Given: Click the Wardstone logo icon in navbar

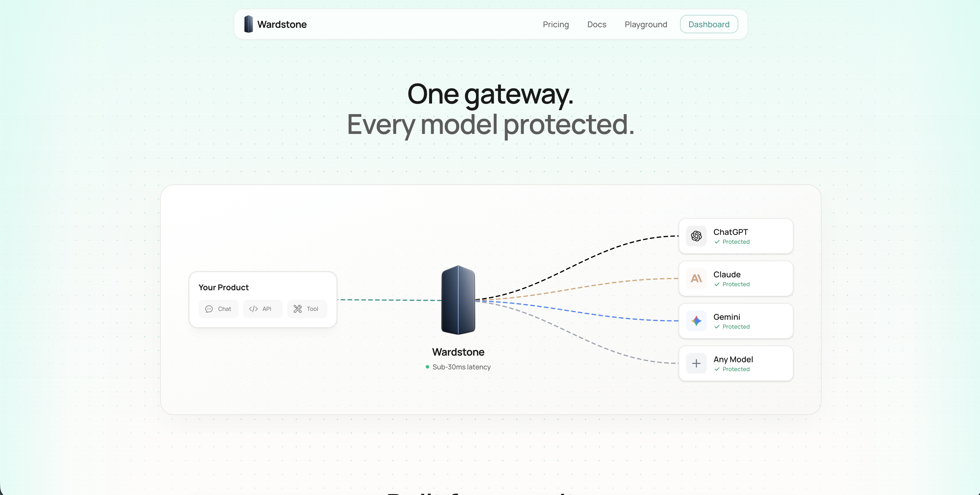Looking at the screenshot, I should 248,24.
